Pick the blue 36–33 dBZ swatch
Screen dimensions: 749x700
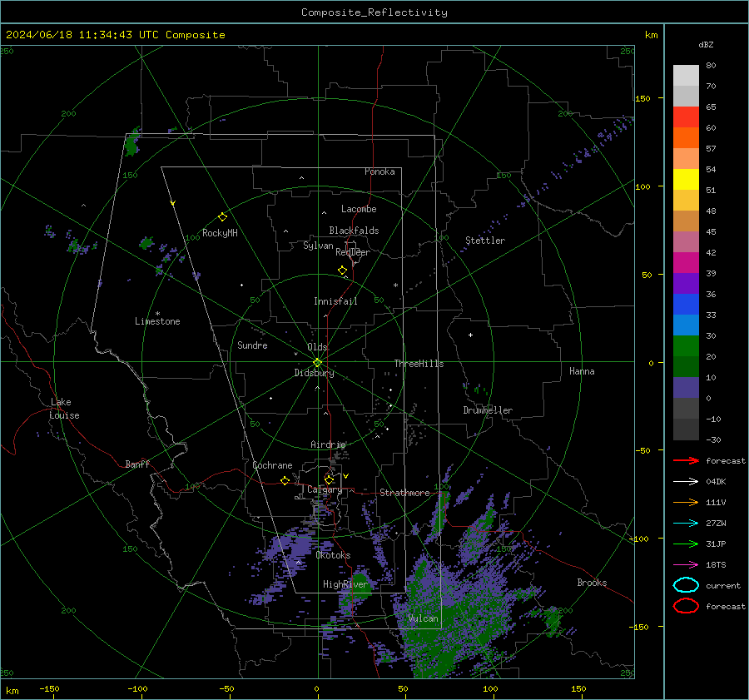686,304
